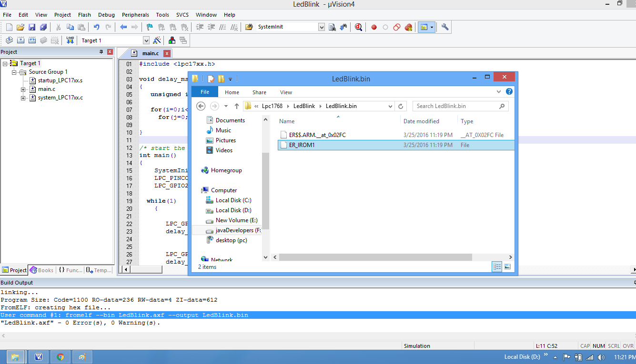
Task: Open Google Chrome from the taskbar
Action: 61,357
